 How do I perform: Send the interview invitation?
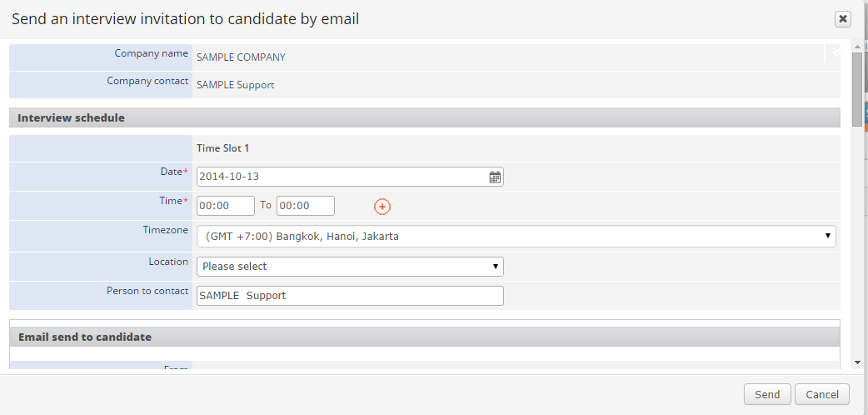pyautogui.click(x=767, y=394)
